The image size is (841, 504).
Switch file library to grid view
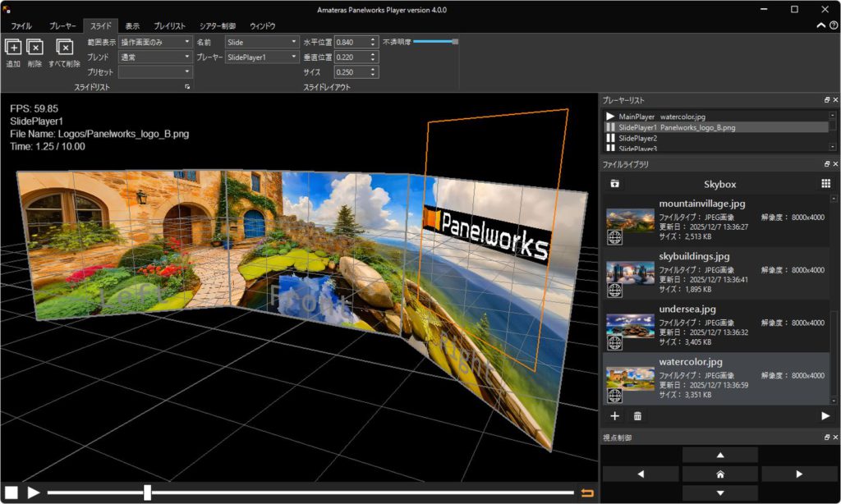[x=825, y=184]
